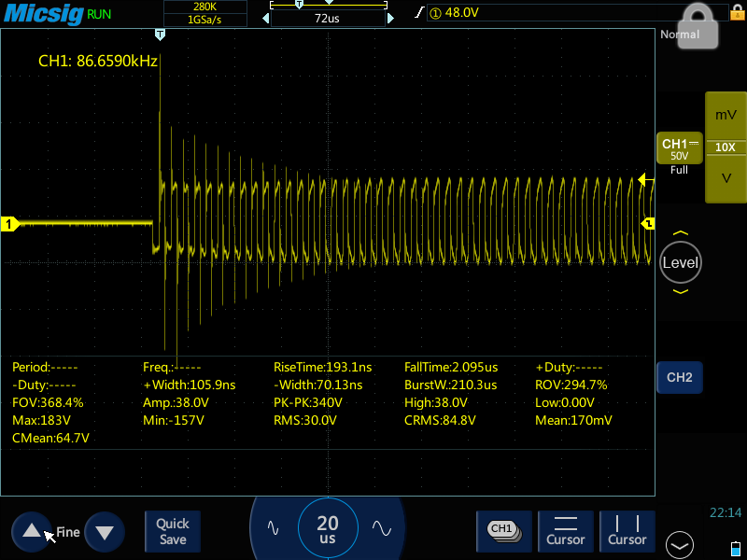Shift trigger position left with arrow

[266, 19]
